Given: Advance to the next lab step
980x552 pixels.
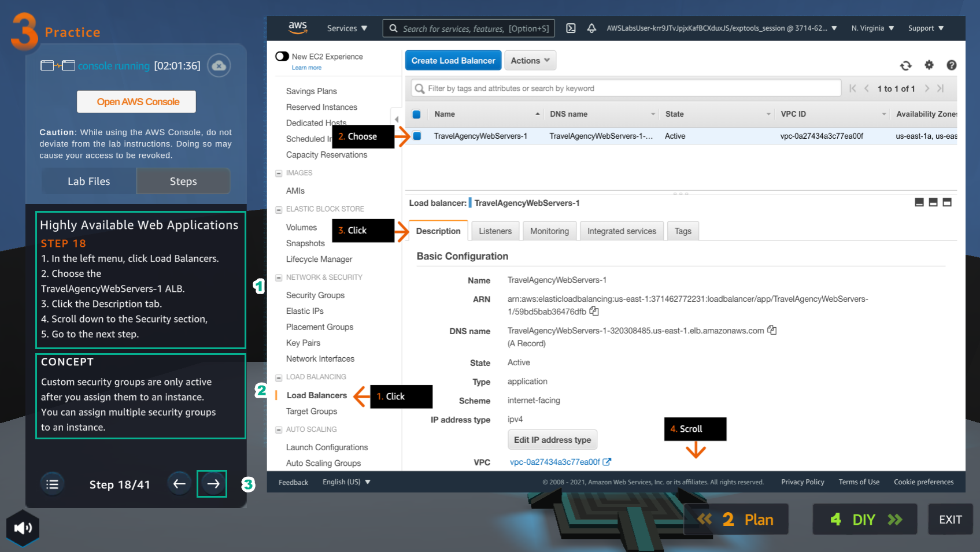Looking at the screenshot, I should (212, 484).
